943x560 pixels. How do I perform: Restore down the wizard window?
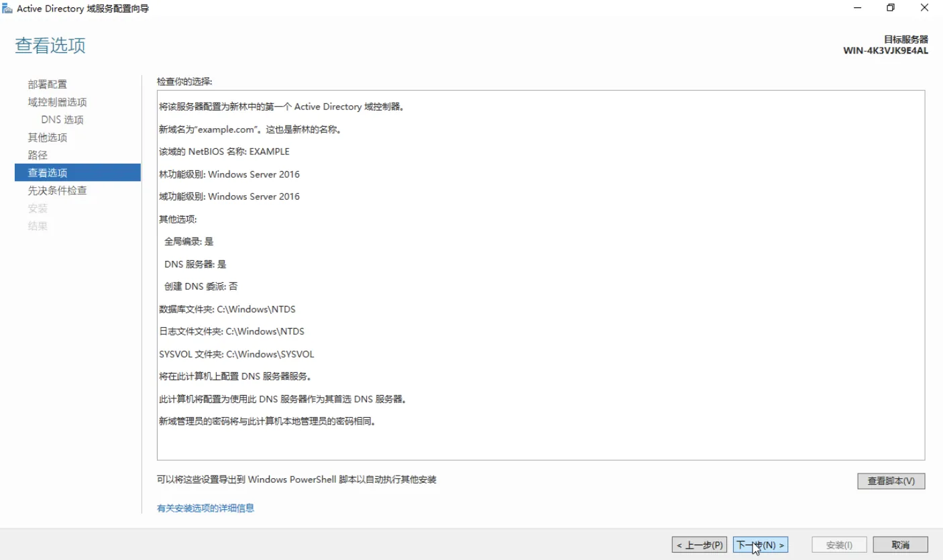point(891,8)
